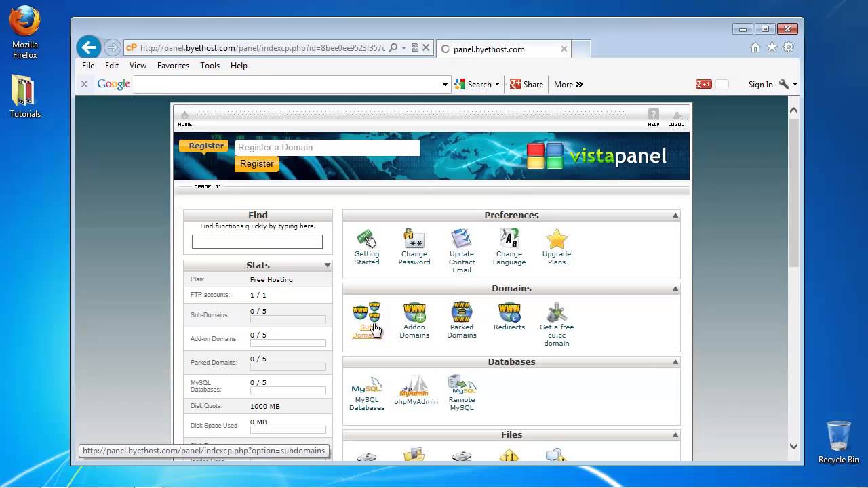Click the Google toolbar Search button
Viewport: 868px width, 488px height.
474,85
